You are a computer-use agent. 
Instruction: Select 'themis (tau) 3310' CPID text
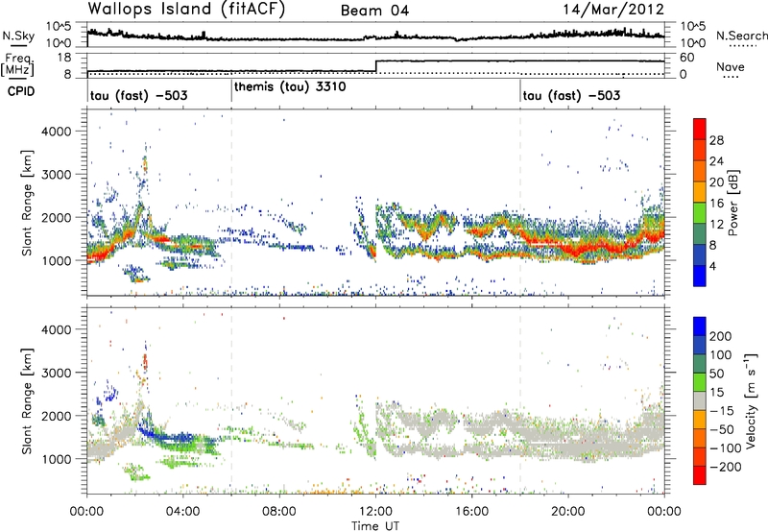click(x=290, y=87)
